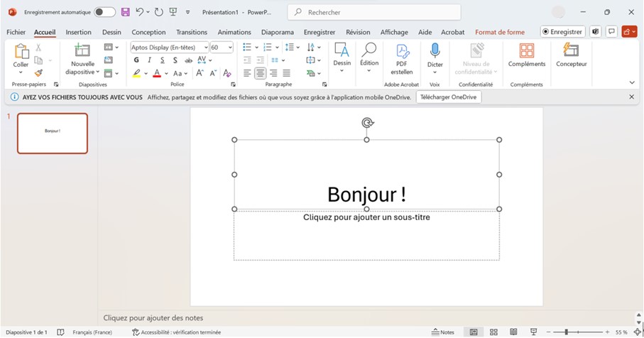Select the format painter brush icon
The image size is (644, 338).
[38, 72]
